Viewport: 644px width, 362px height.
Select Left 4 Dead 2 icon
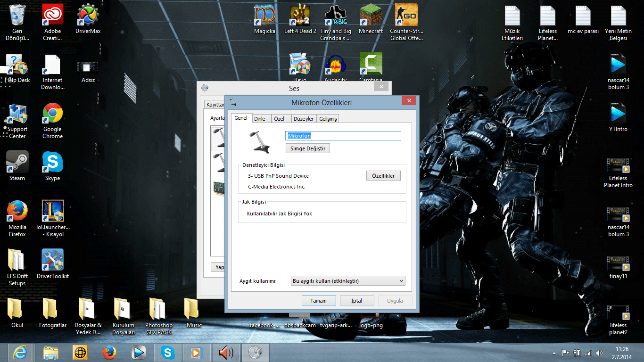click(x=300, y=19)
